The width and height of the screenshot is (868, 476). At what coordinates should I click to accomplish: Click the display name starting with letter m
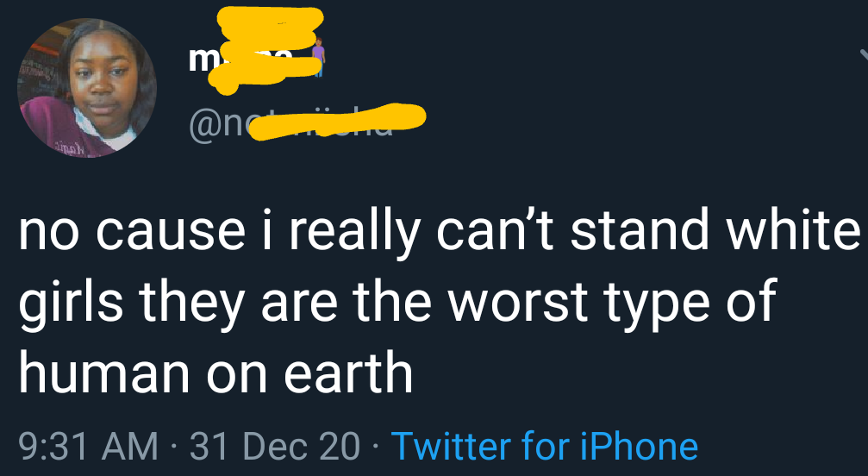(200, 58)
